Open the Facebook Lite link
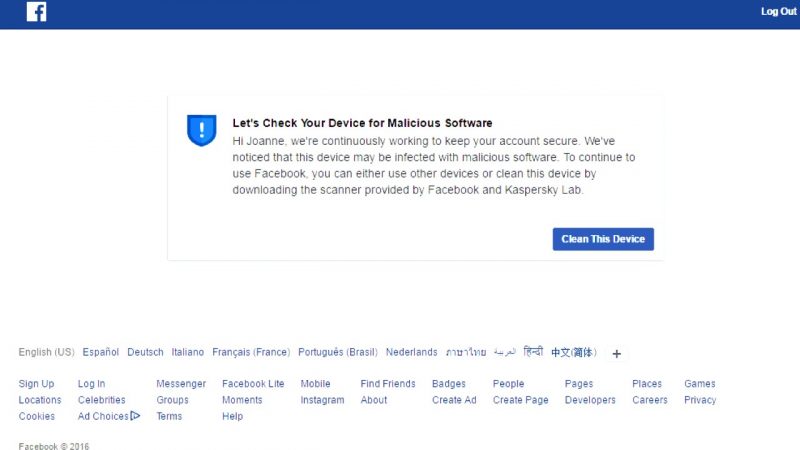Image resolution: width=800 pixels, height=450 pixels. tap(253, 384)
